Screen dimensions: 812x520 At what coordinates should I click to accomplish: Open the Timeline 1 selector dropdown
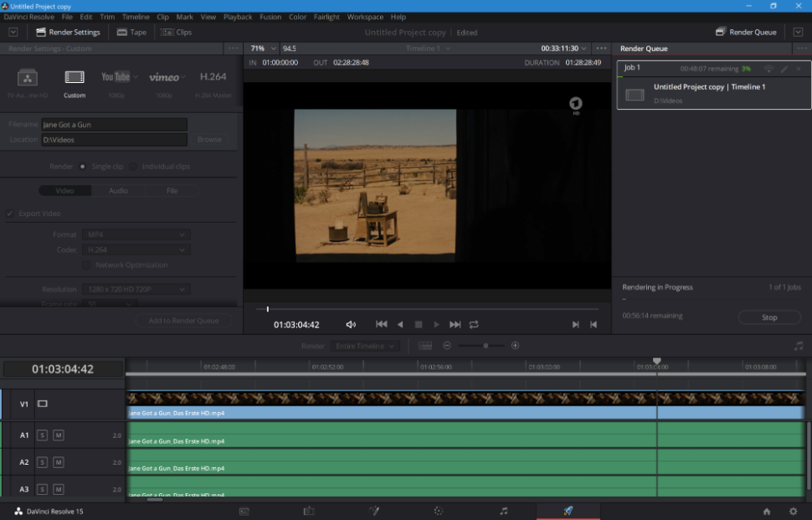428,49
